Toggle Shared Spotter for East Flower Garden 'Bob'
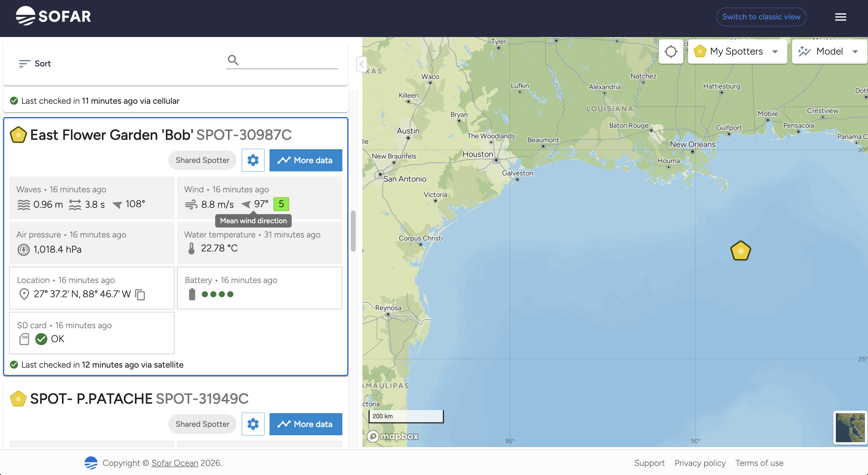The width and height of the screenshot is (868, 475). tap(202, 160)
